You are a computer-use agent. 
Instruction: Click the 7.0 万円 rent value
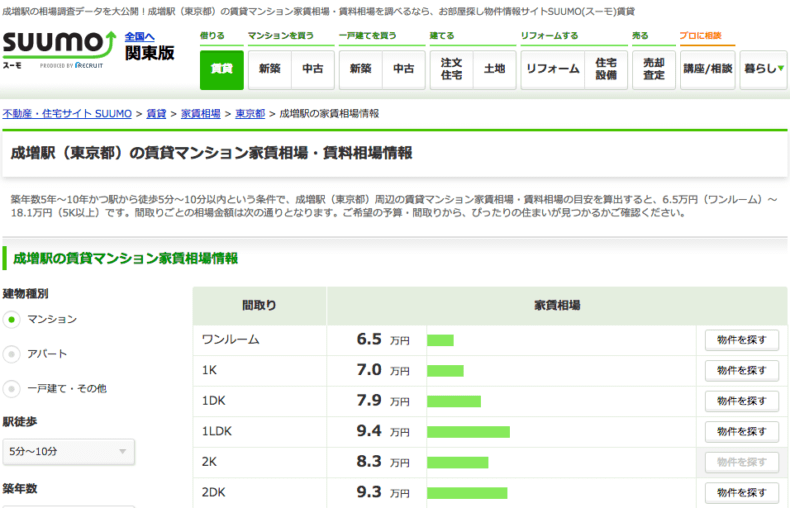(x=383, y=370)
